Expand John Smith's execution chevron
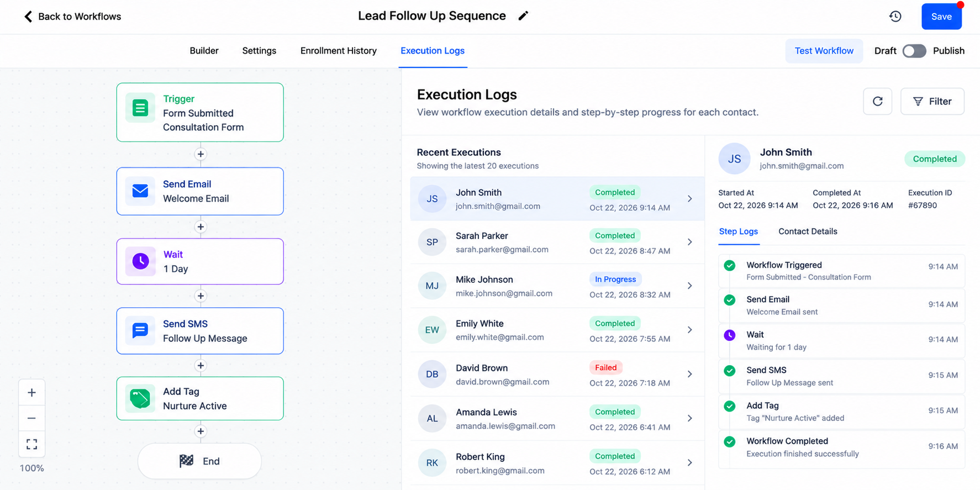The width and height of the screenshot is (980, 490). point(689,199)
